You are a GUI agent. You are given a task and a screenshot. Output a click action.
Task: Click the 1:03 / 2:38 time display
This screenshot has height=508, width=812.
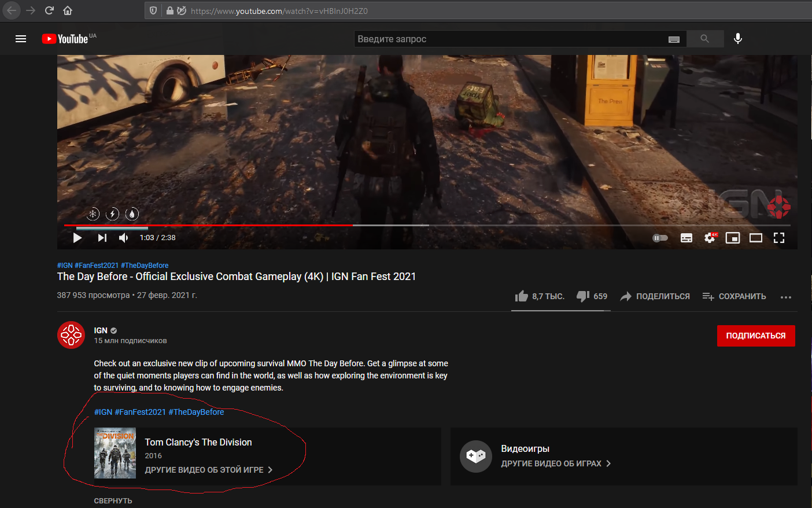point(157,238)
